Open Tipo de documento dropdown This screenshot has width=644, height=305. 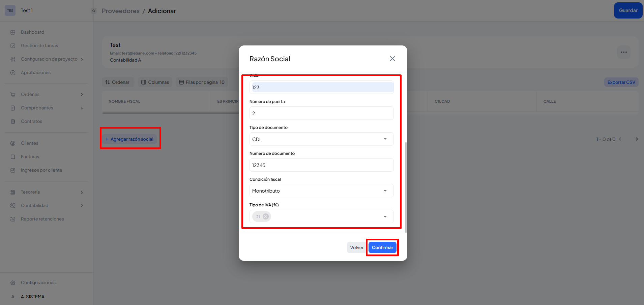tap(385, 139)
